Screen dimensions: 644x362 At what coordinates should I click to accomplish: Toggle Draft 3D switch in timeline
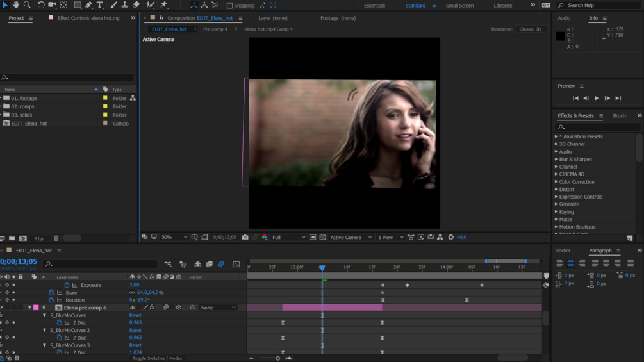coord(183,265)
